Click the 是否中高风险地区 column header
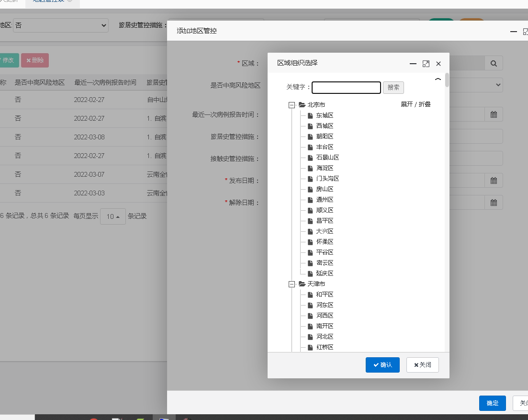This screenshot has width=528, height=420. (x=39, y=82)
